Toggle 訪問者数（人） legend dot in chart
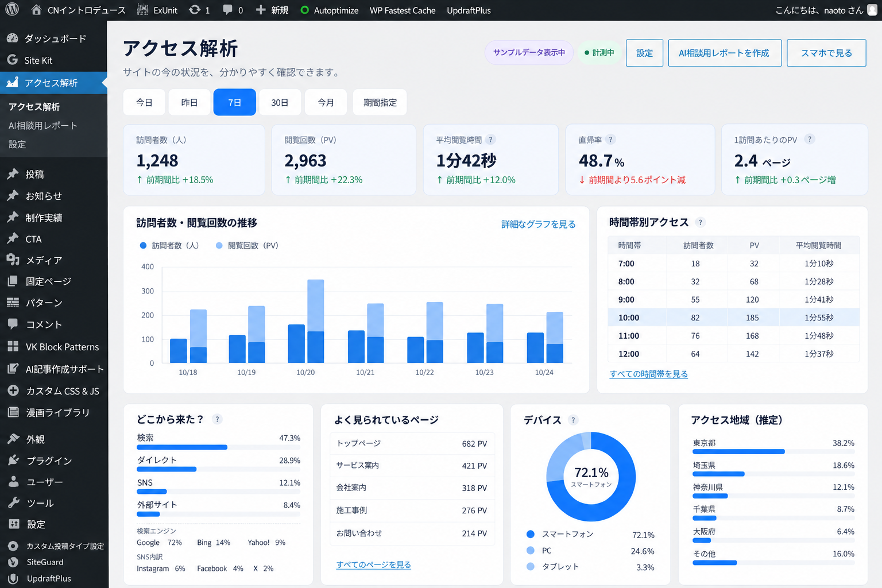This screenshot has width=882, height=588. [x=143, y=245]
